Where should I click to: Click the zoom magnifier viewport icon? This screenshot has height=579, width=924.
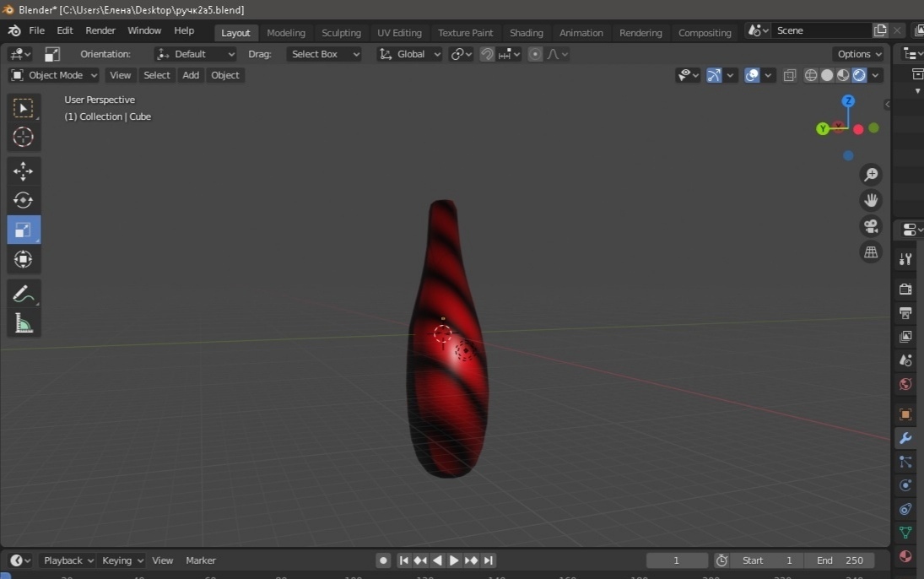point(871,175)
